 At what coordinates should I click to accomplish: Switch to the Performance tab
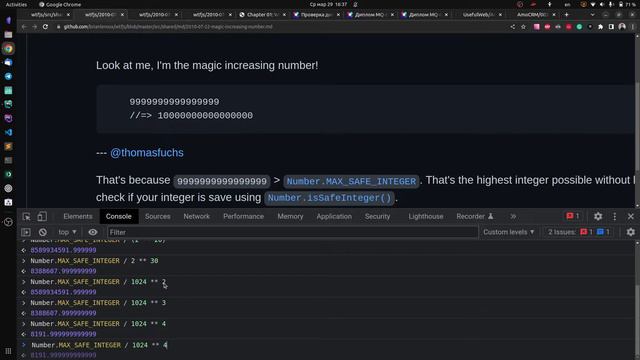pyautogui.click(x=243, y=216)
